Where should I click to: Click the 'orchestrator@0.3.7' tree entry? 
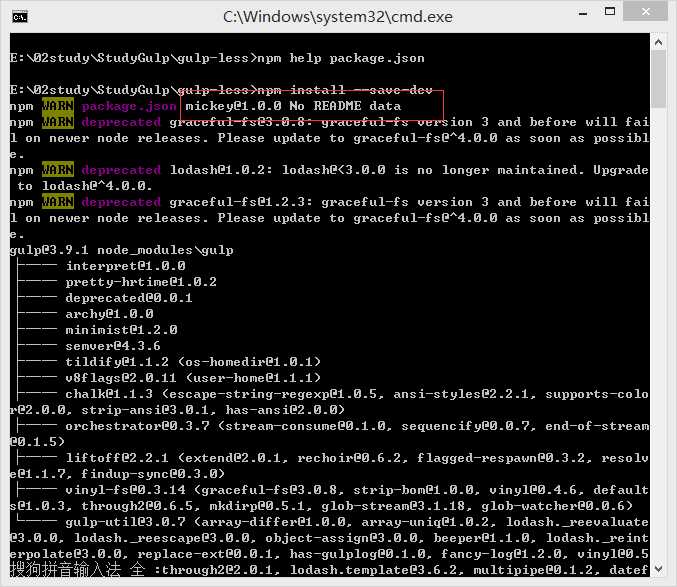coord(138,426)
